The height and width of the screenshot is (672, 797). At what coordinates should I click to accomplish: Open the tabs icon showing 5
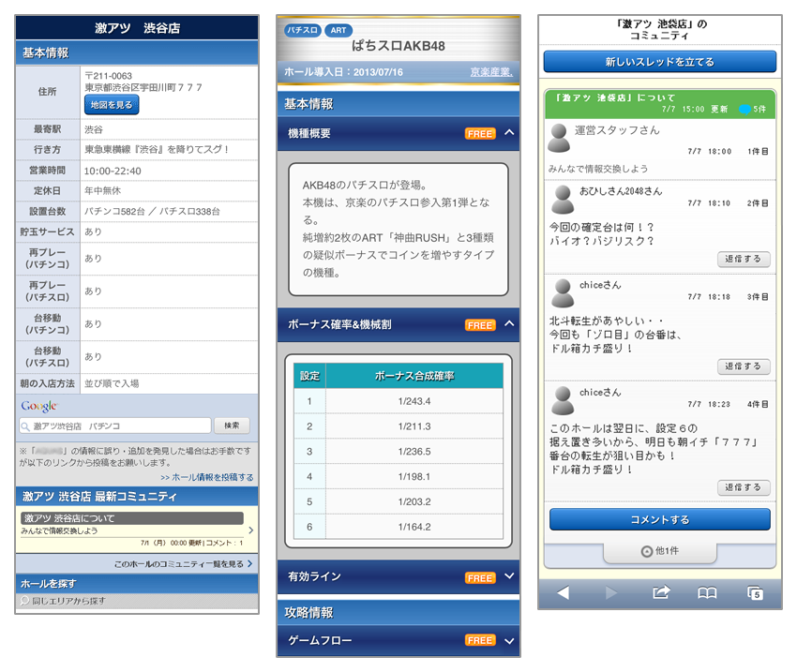coord(756,592)
